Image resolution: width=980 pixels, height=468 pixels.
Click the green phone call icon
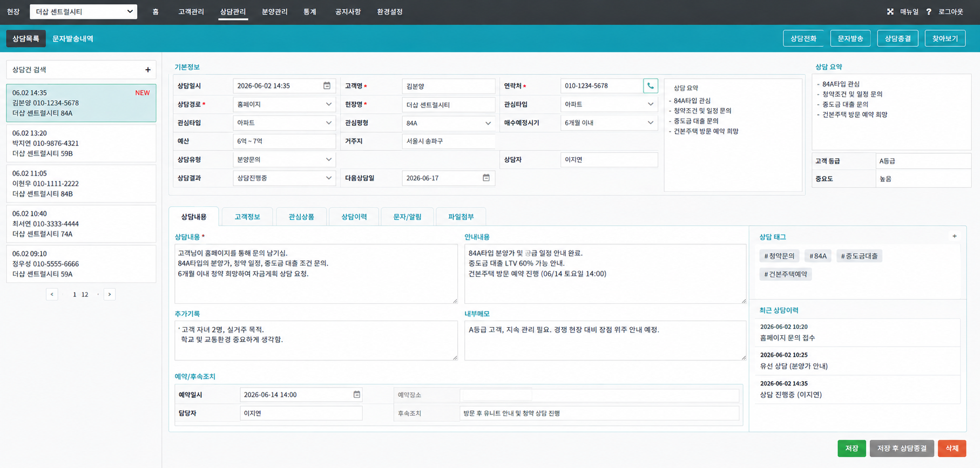coord(651,86)
